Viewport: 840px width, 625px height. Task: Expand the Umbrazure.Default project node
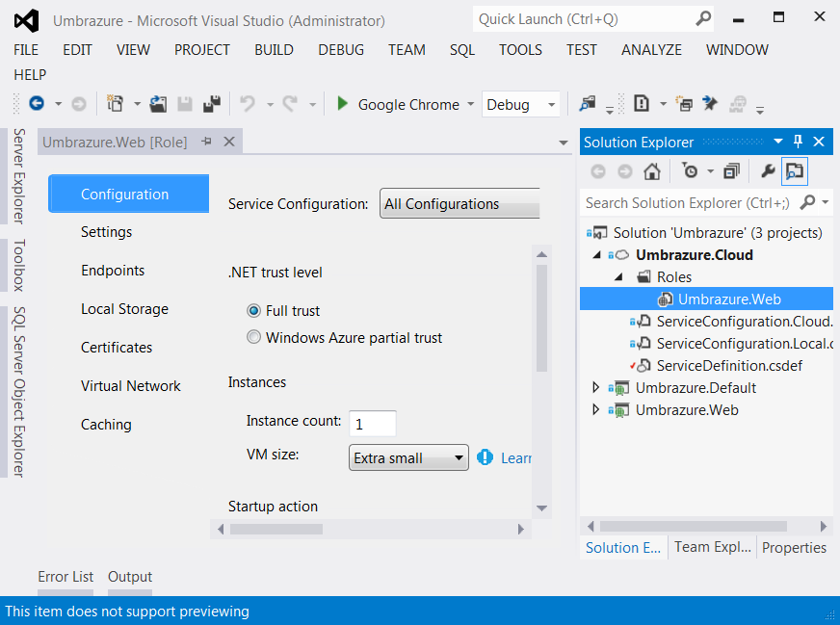[x=596, y=388]
